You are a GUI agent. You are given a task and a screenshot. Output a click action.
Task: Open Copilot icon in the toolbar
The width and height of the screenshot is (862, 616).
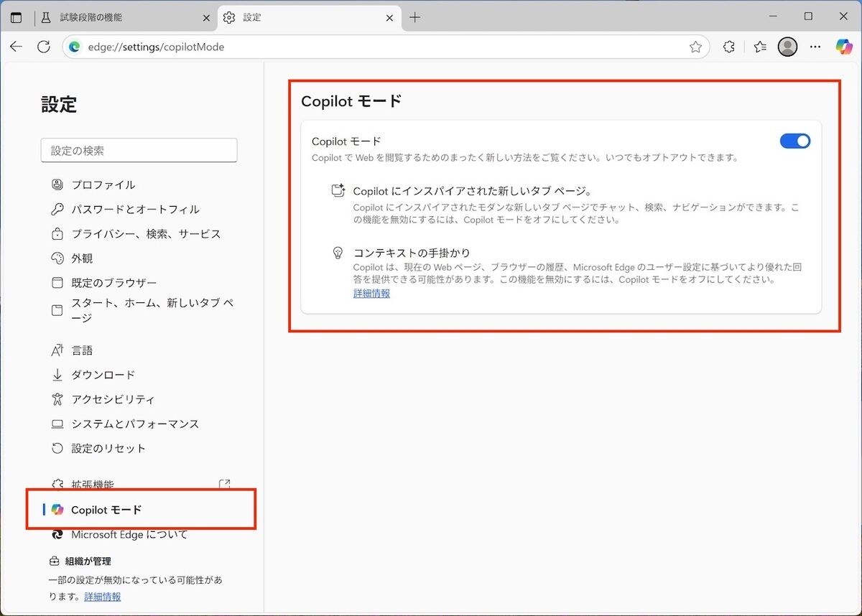tap(844, 47)
